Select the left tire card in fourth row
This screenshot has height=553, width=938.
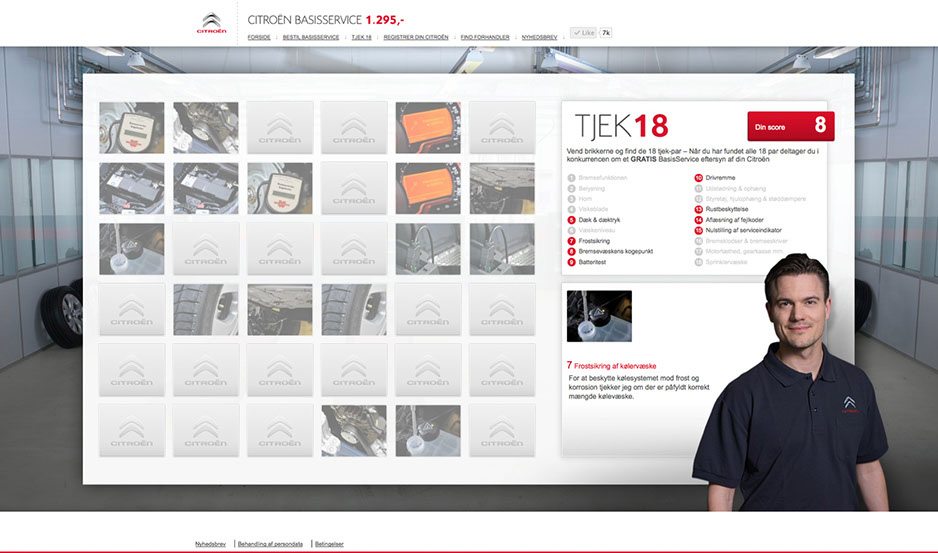coord(206,309)
